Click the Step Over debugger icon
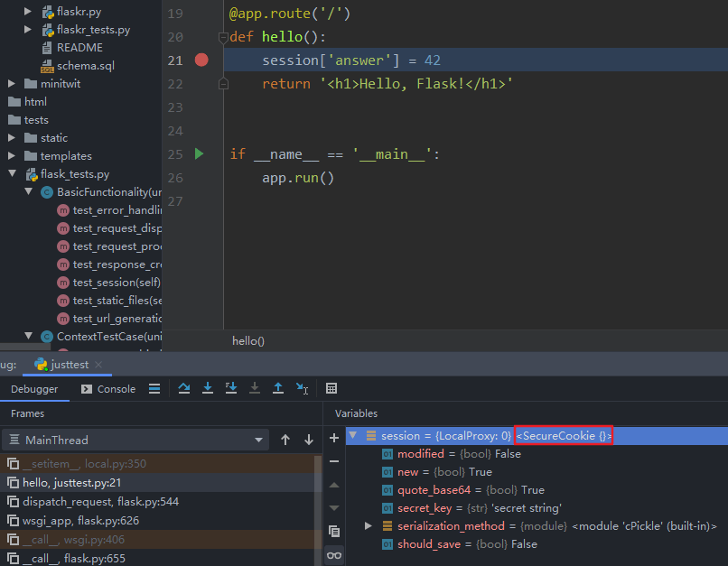Viewport: 728px width, 566px height. click(184, 388)
